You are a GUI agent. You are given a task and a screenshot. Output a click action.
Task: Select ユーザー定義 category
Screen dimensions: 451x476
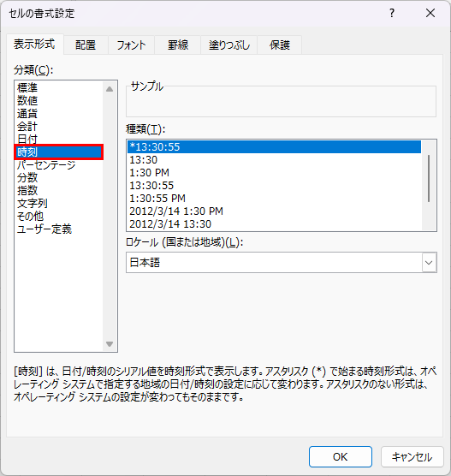[x=59, y=229]
